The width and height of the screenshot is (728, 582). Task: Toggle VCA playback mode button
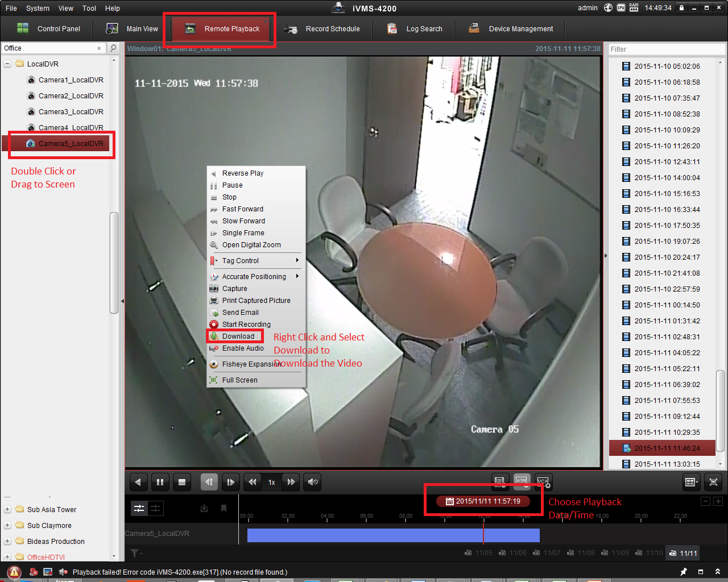543,481
